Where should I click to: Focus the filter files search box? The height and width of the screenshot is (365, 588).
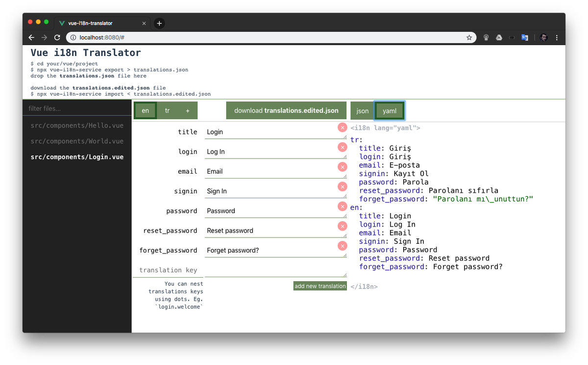click(77, 108)
